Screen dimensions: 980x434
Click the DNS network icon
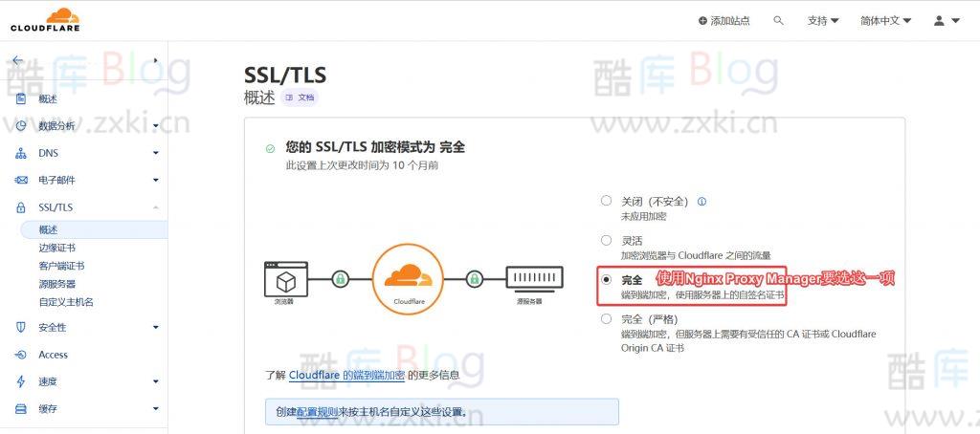click(21, 153)
